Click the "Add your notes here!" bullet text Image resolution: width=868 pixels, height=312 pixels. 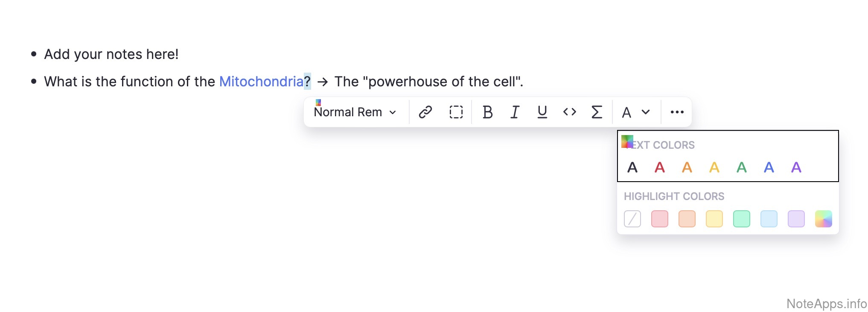point(111,54)
